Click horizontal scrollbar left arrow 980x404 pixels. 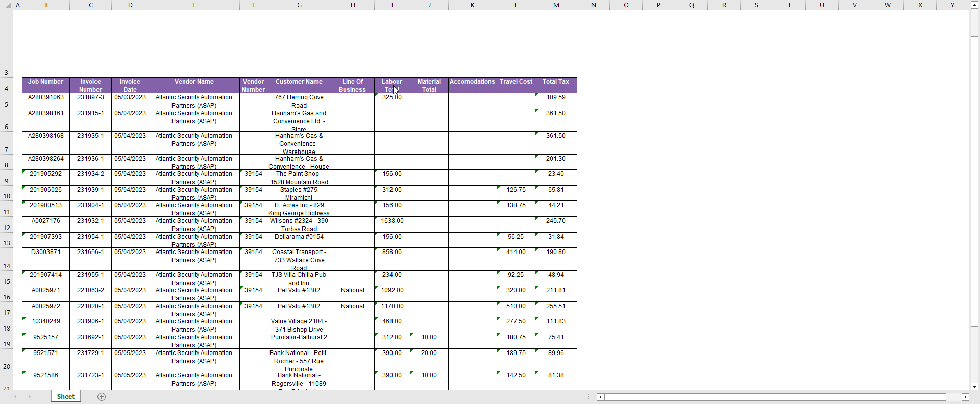click(600, 397)
